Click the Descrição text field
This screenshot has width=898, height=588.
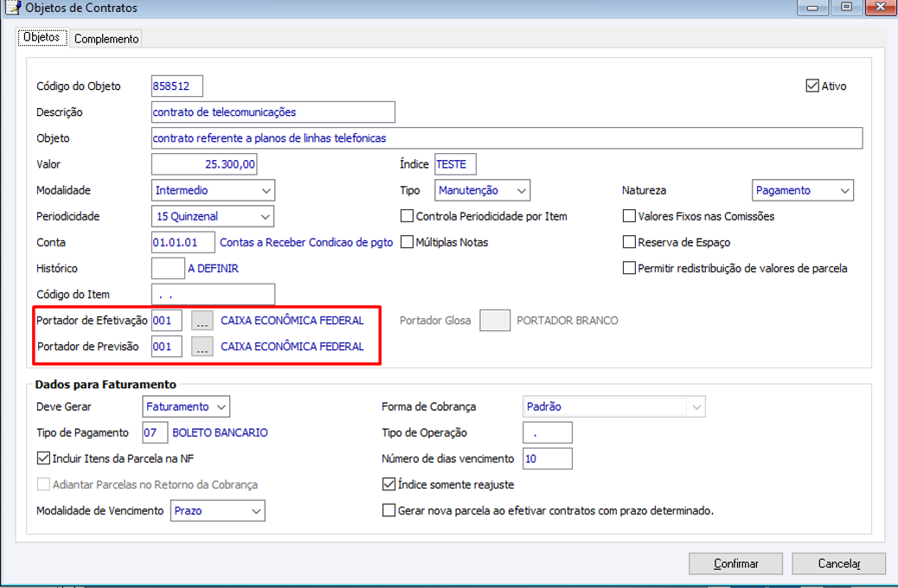pos(273,112)
